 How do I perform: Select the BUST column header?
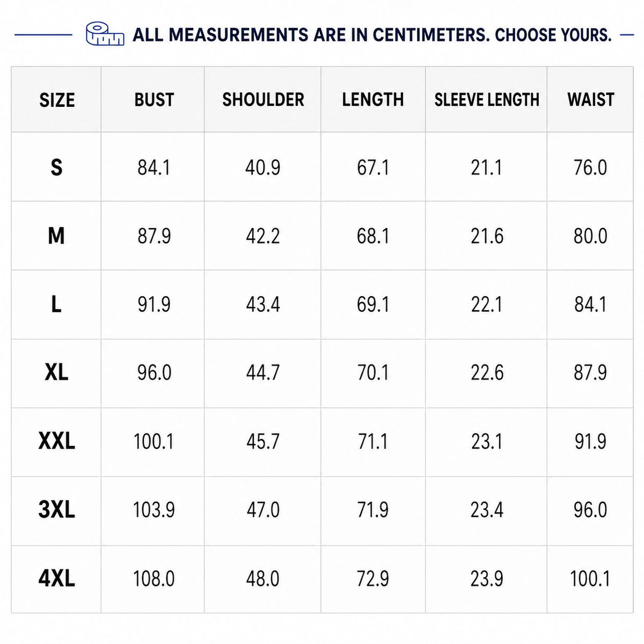click(x=154, y=100)
